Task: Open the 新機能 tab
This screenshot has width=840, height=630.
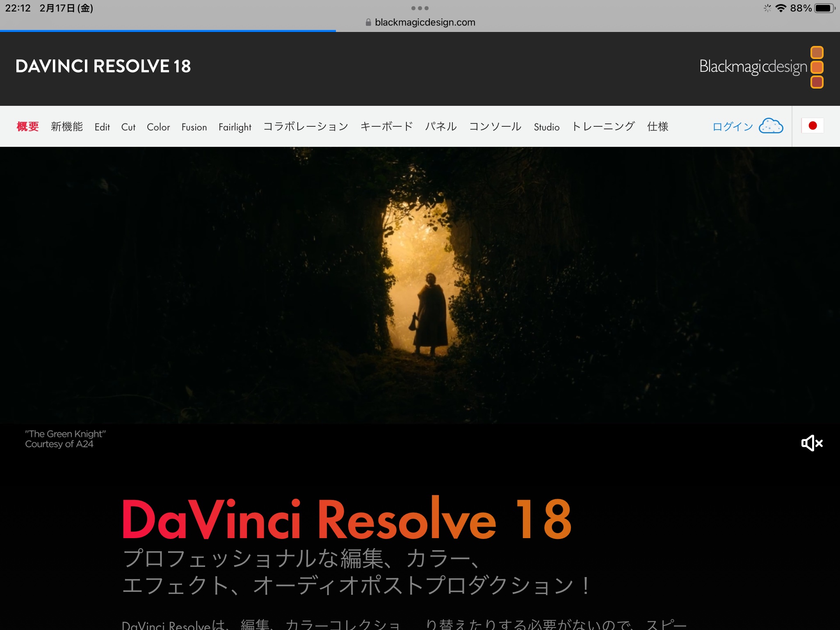Action: coord(67,126)
